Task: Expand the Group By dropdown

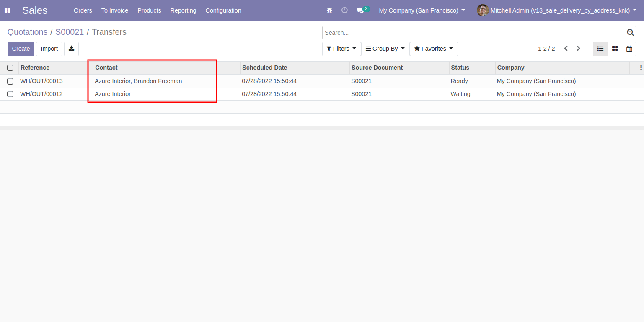Action: (x=385, y=49)
